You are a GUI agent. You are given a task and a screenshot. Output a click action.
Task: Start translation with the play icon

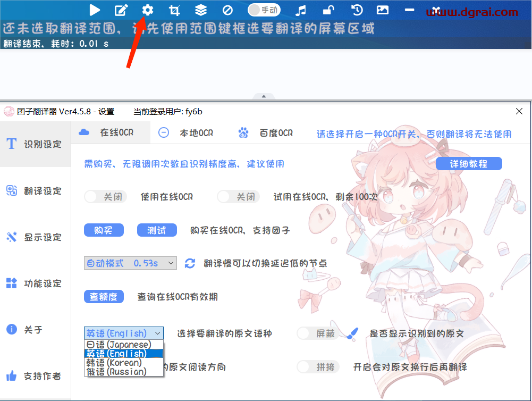coord(95,10)
